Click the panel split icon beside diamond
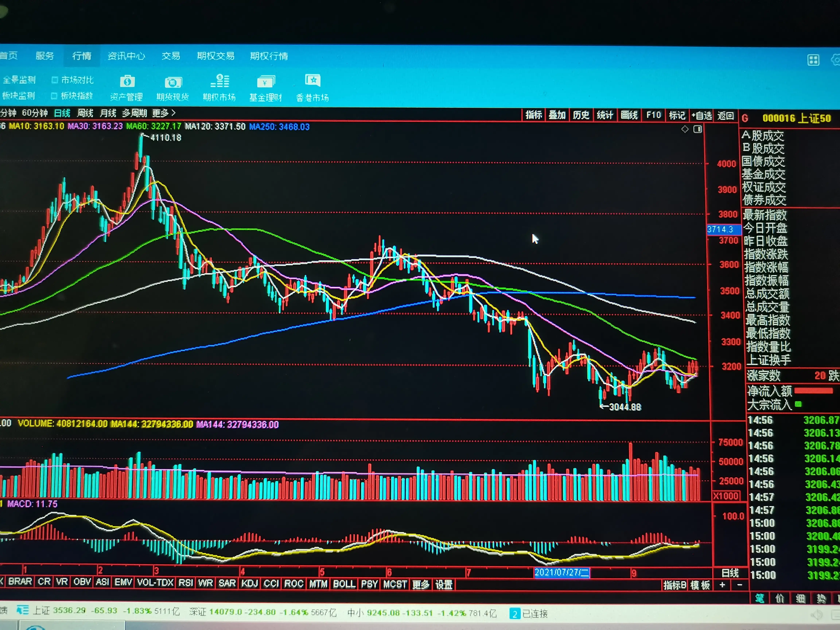Image resolution: width=840 pixels, height=630 pixels. coord(698,129)
